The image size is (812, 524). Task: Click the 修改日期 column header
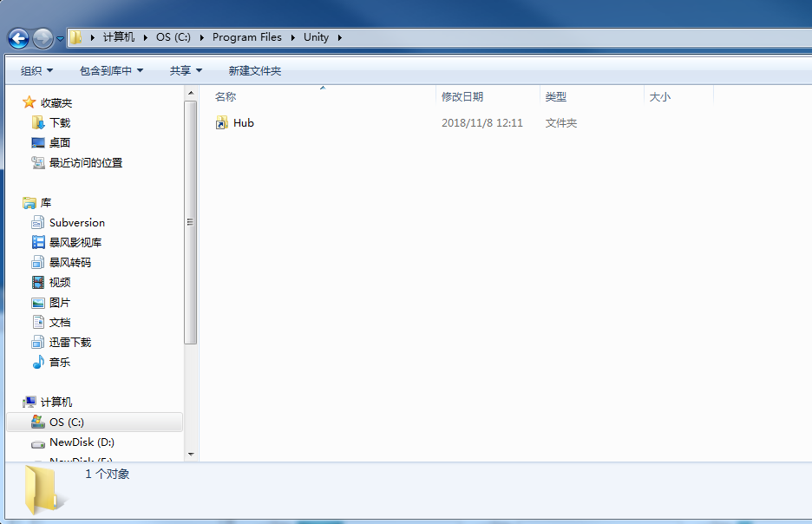pos(465,96)
